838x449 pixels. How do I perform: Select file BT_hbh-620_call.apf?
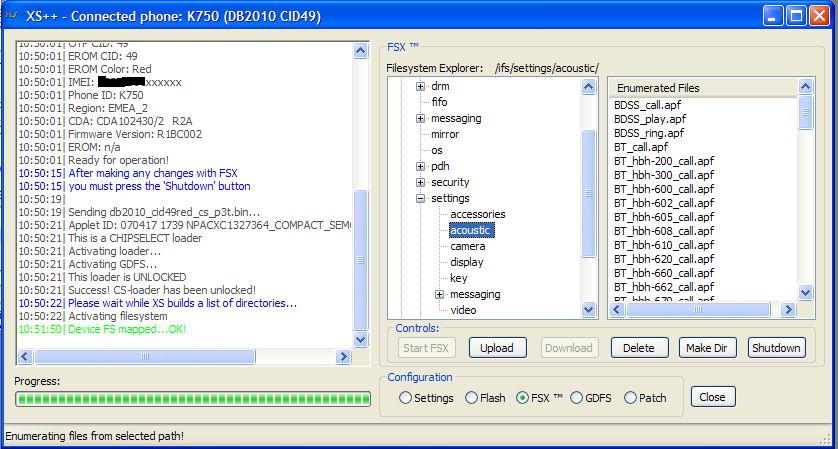664,259
